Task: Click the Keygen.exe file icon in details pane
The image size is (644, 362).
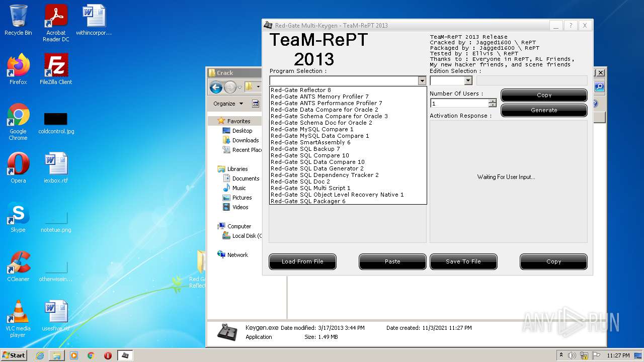Action: pos(227,332)
